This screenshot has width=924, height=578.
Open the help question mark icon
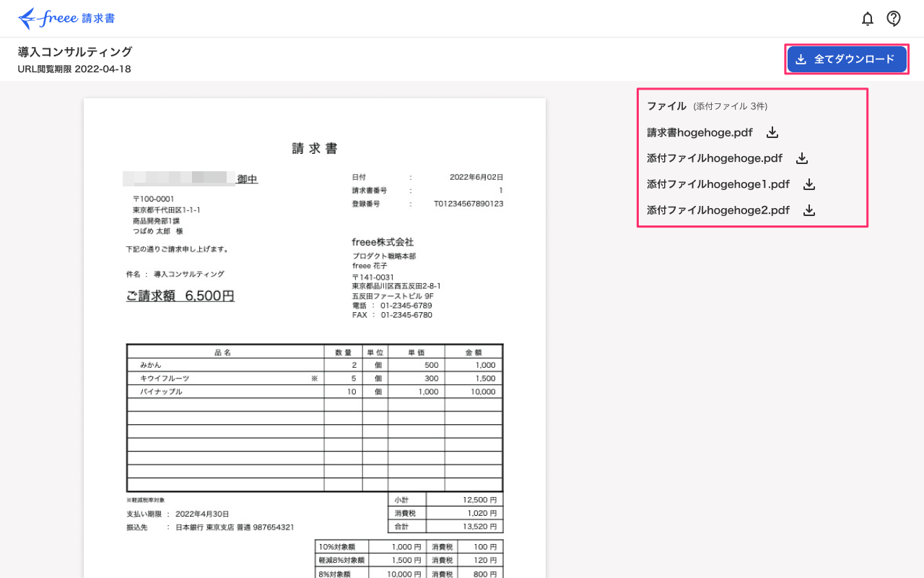click(x=894, y=19)
